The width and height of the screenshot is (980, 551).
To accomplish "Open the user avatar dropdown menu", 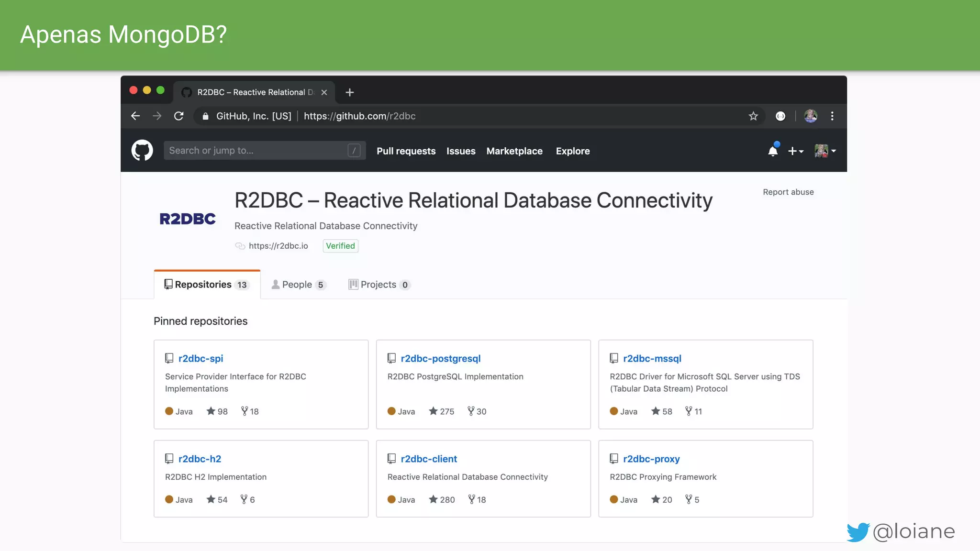I will click(825, 151).
